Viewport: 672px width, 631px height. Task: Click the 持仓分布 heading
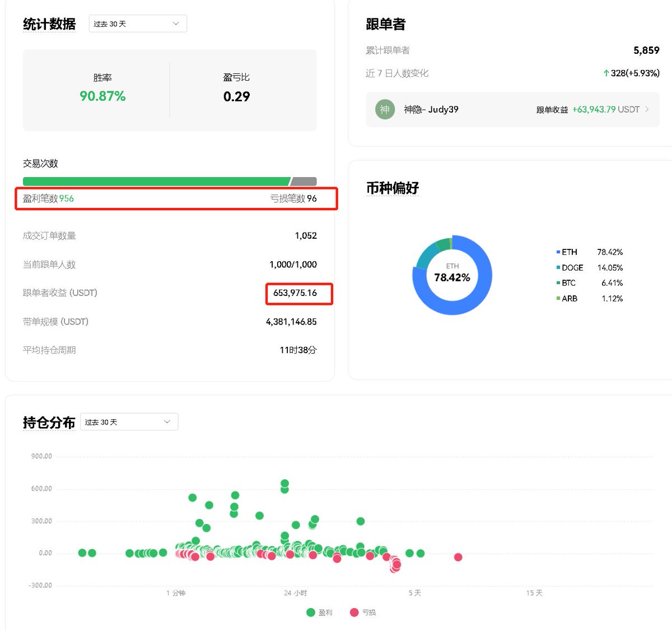click(49, 423)
